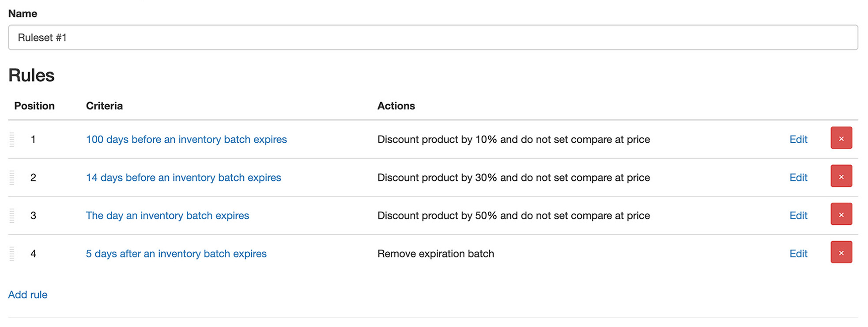Click the Criteria column header
Viewport: 868px width, 327px height.
[x=104, y=106]
